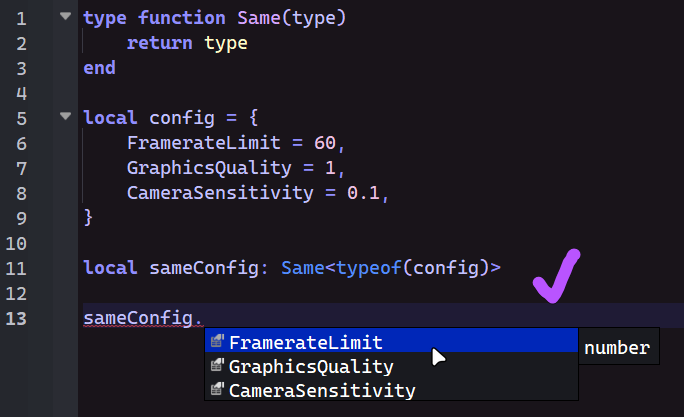Select FramerateLimit autocomplete suggestion text
Image resolution: width=684 pixels, height=417 pixels.
(x=305, y=342)
